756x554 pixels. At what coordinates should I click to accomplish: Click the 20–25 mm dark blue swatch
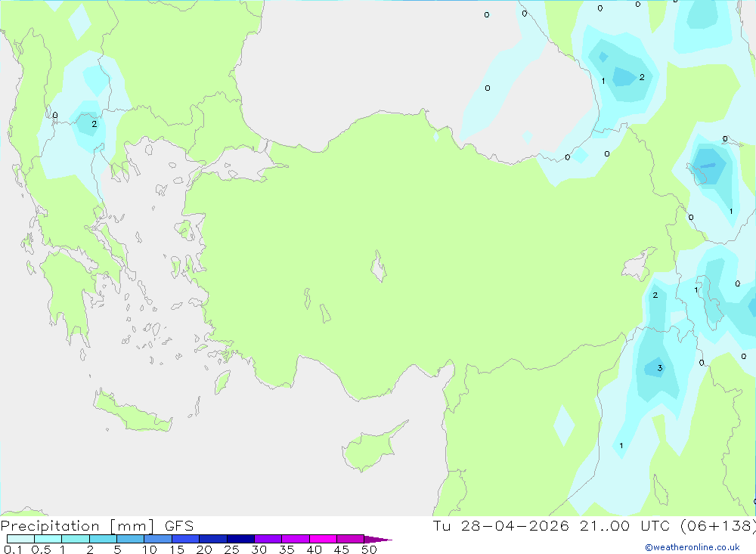click(x=212, y=539)
